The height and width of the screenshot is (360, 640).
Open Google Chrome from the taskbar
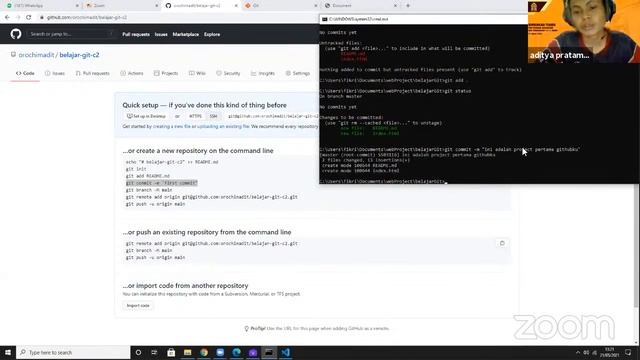click(204, 352)
